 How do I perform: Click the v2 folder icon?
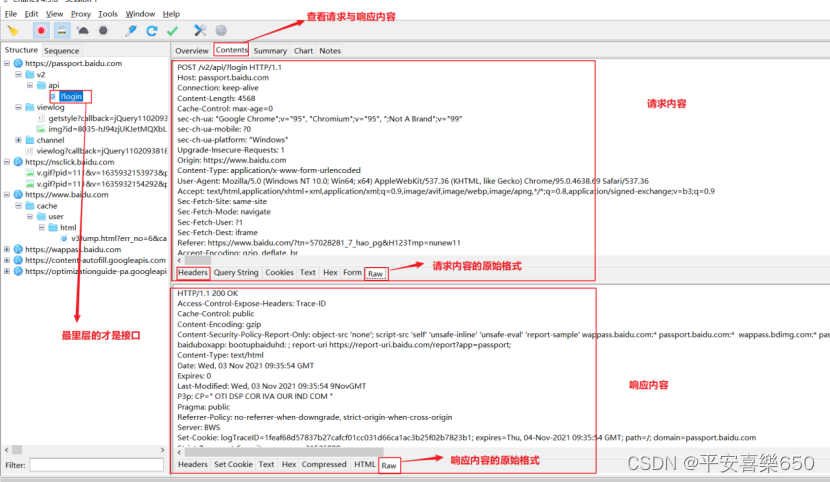pos(30,74)
